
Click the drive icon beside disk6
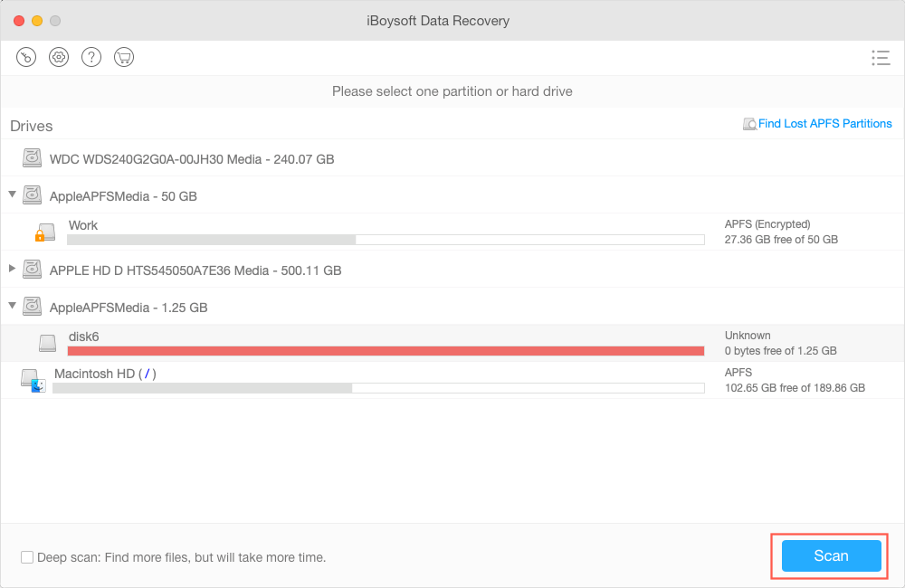[x=47, y=343]
